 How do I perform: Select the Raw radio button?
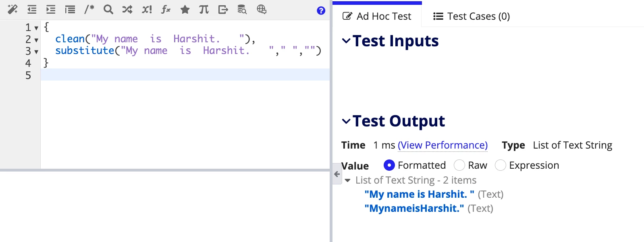point(459,165)
